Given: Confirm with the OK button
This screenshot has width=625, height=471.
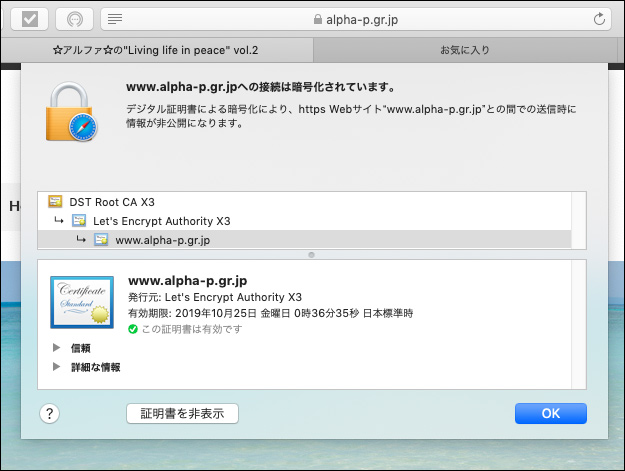Looking at the screenshot, I should pyautogui.click(x=550, y=413).
